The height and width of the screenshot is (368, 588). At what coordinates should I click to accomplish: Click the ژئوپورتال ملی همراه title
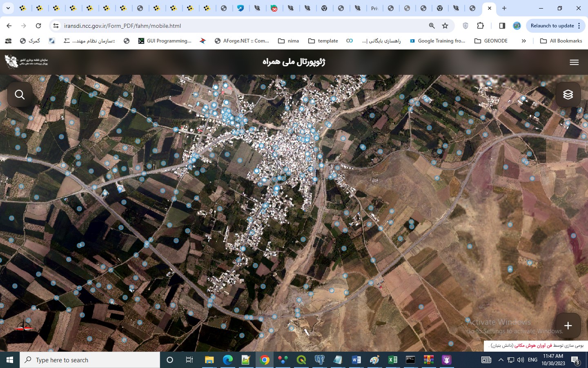294,62
